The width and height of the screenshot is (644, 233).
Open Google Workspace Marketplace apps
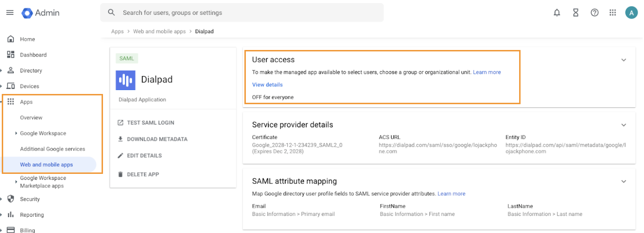coord(43,182)
